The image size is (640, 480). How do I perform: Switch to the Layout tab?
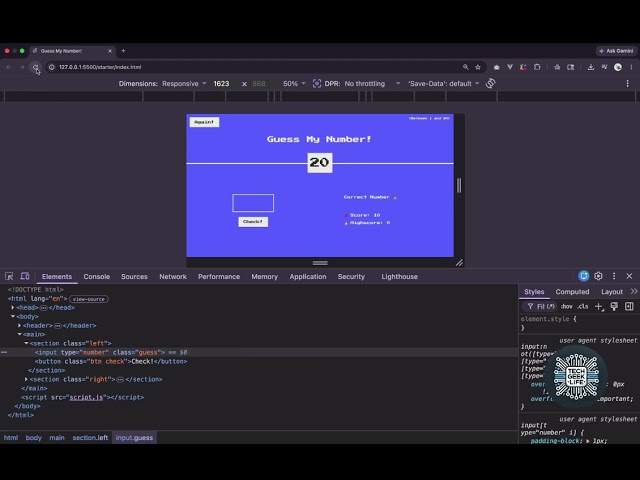pos(612,292)
